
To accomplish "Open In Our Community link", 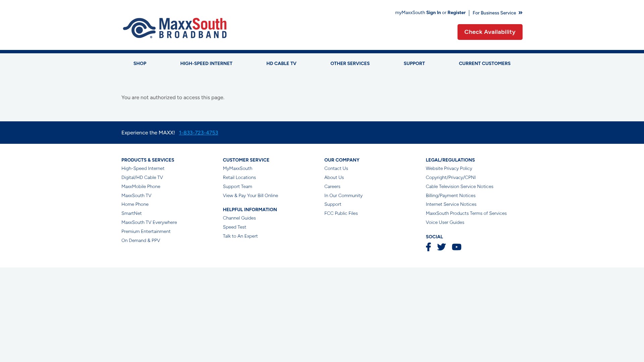I will pos(343,196).
